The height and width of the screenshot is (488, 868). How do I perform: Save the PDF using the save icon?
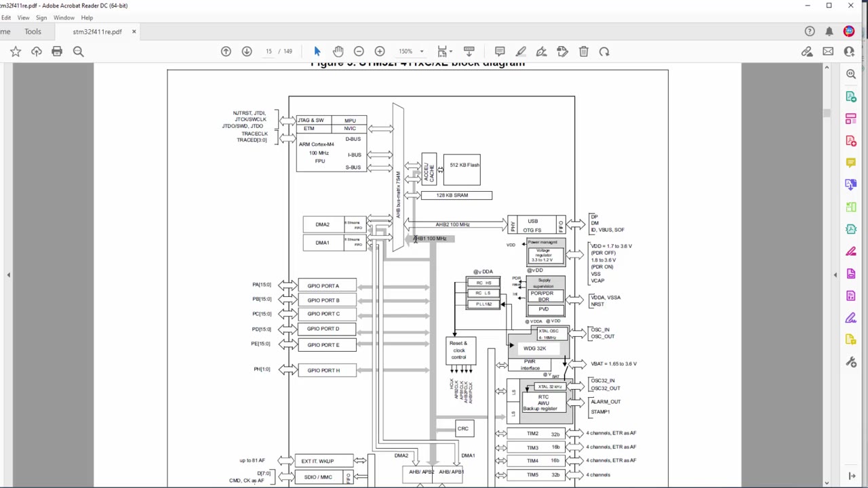(x=37, y=52)
